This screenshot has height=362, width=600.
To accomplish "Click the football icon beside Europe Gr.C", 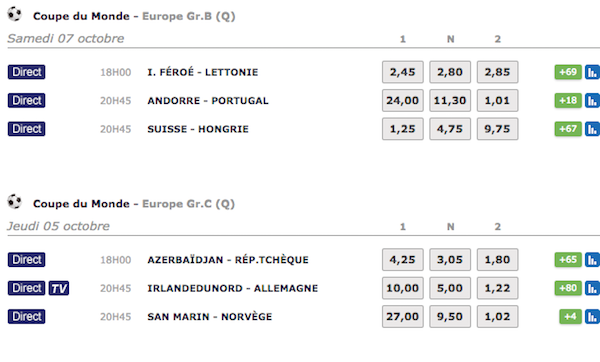I will click(15, 202).
